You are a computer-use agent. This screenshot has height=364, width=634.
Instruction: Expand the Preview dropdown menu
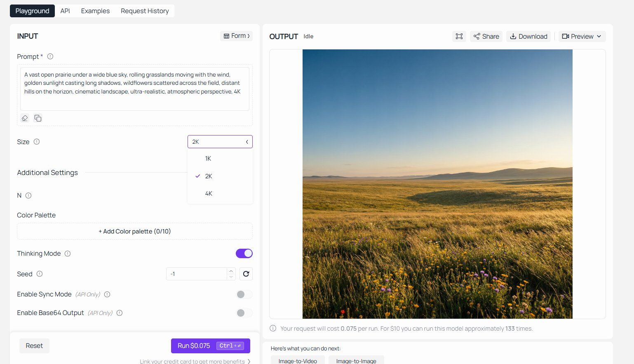(x=582, y=36)
